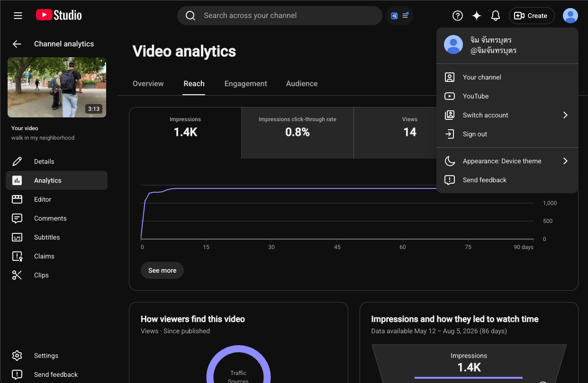Click the YouTube Studio logo
Screen dimensions: 588x383
pos(59,15)
